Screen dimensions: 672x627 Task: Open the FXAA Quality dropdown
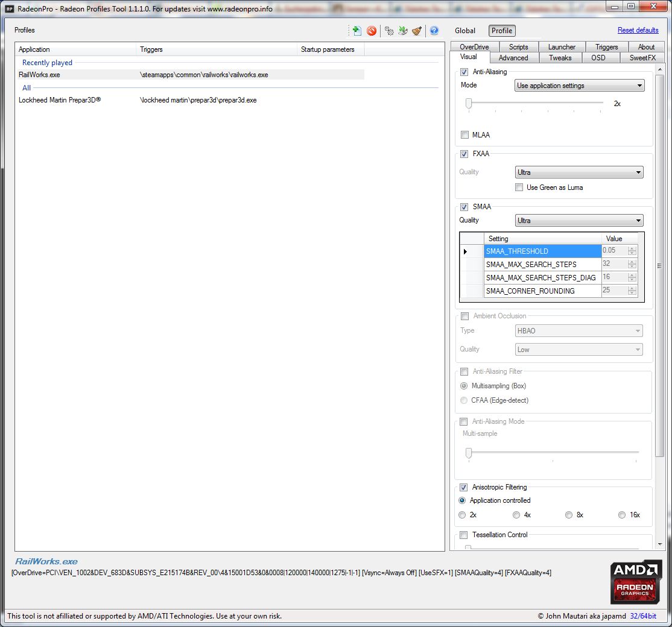click(x=580, y=172)
